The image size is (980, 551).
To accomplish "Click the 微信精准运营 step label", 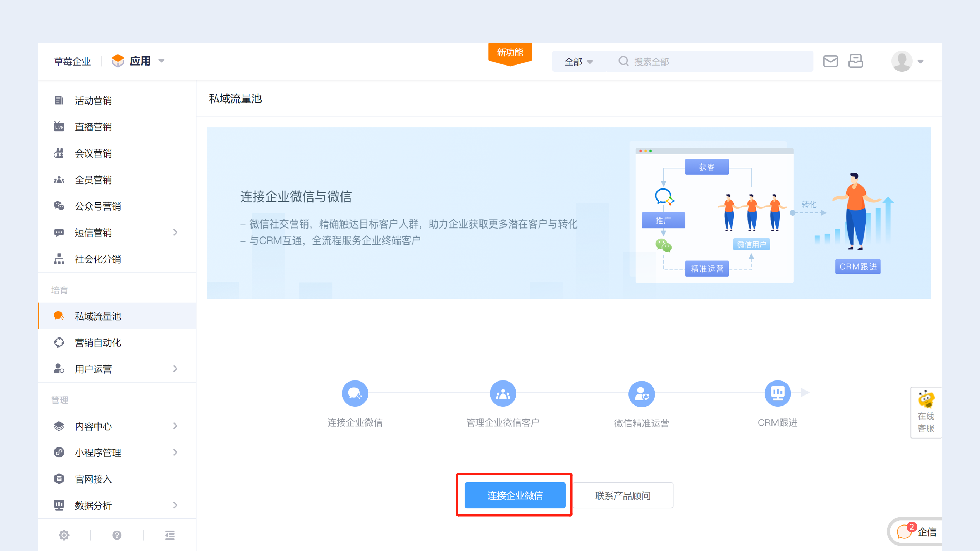I will click(x=641, y=423).
